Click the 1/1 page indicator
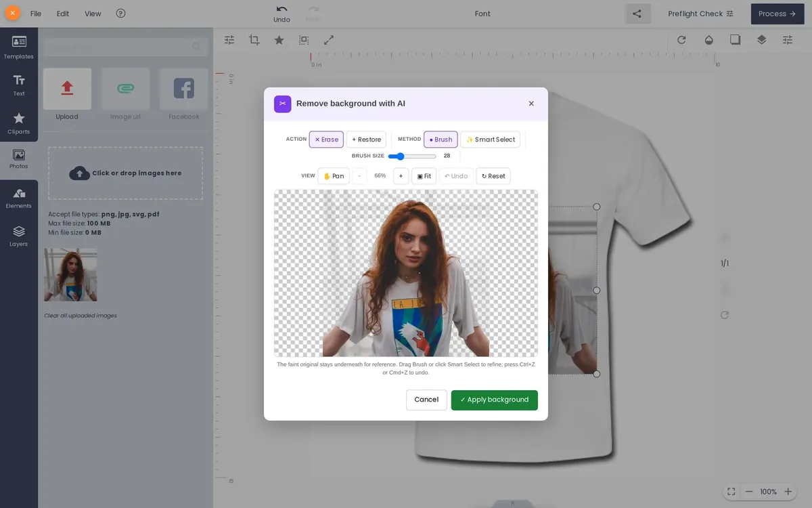 [x=725, y=263]
